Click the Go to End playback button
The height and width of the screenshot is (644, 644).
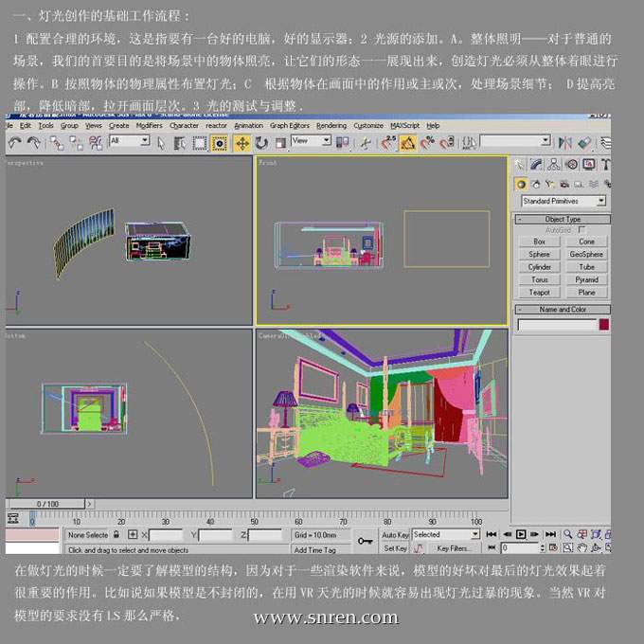click(550, 534)
